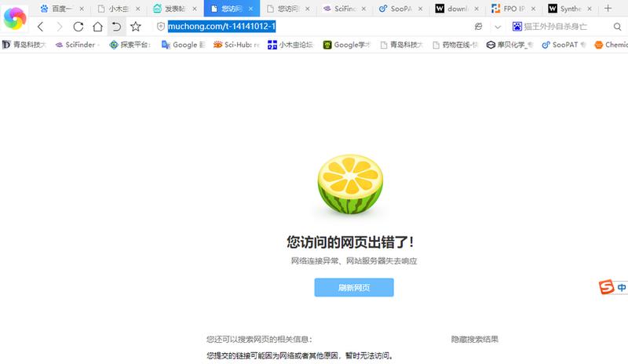The image size is (628, 364).
Task: Click the 猫王外孙自杀身亡 search box
Action: [556, 27]
